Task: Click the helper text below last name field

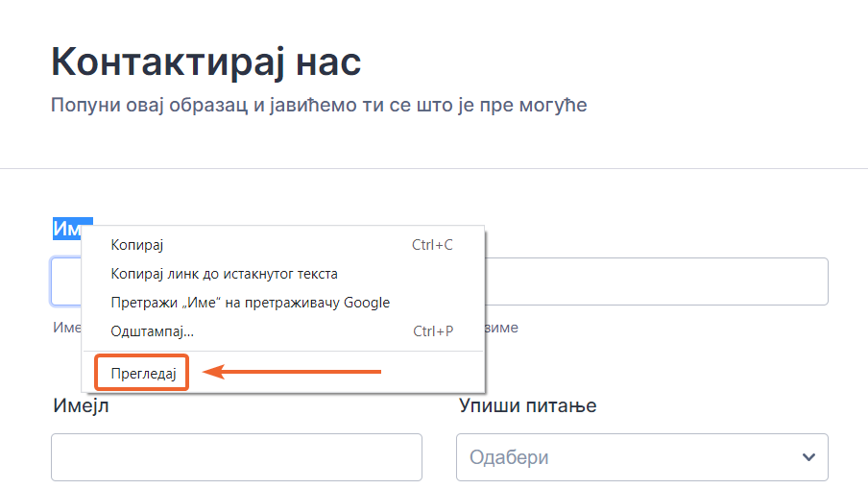Action: pos(501,328)
